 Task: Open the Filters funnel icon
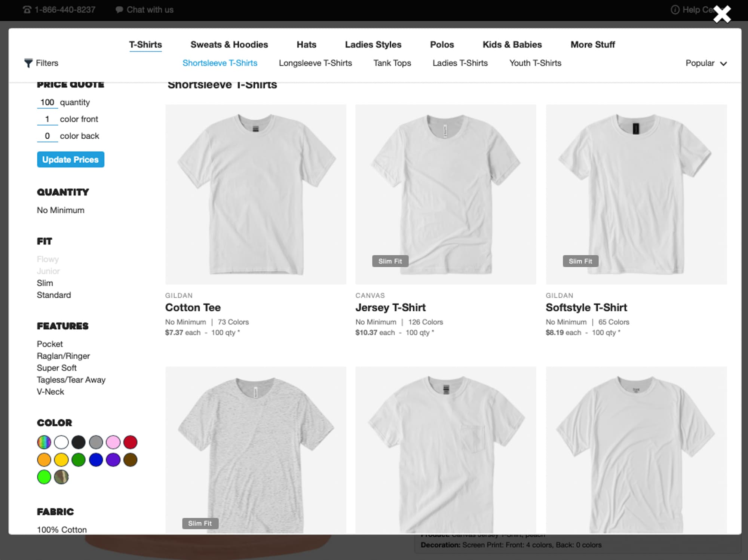pos(28,63)
